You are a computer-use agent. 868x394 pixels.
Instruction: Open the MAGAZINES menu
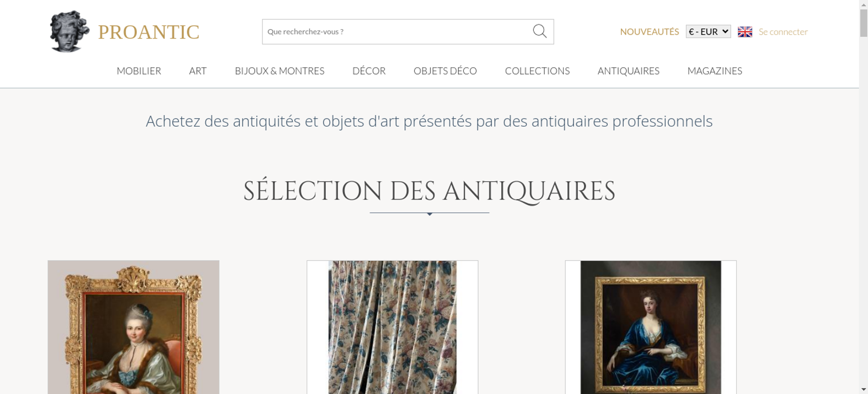point(715,71)
